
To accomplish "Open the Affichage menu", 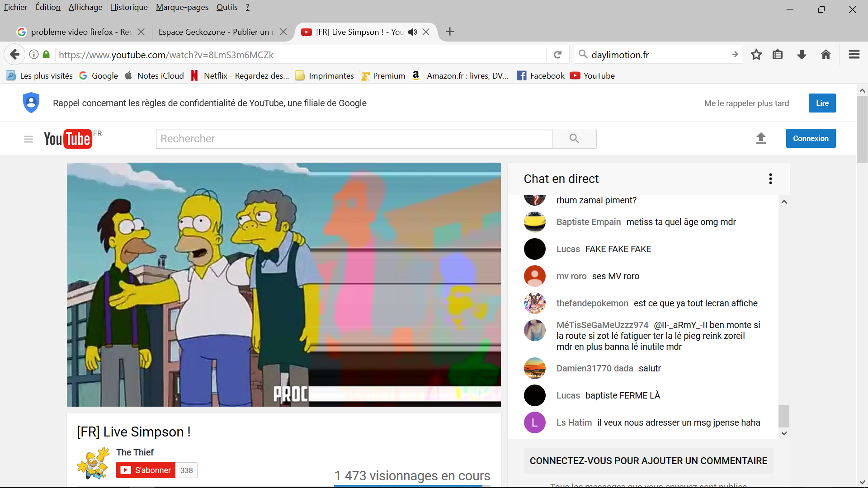I will tap(85, 7).
